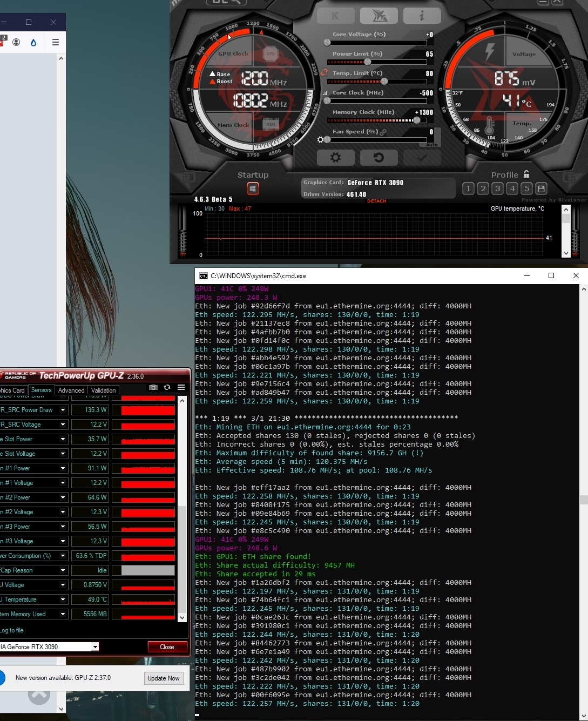The width and height of the screenshot is (588, 721).
Task: Apply settings with the checkmark button
Action: pyautogui.click(x=422, y=158)
